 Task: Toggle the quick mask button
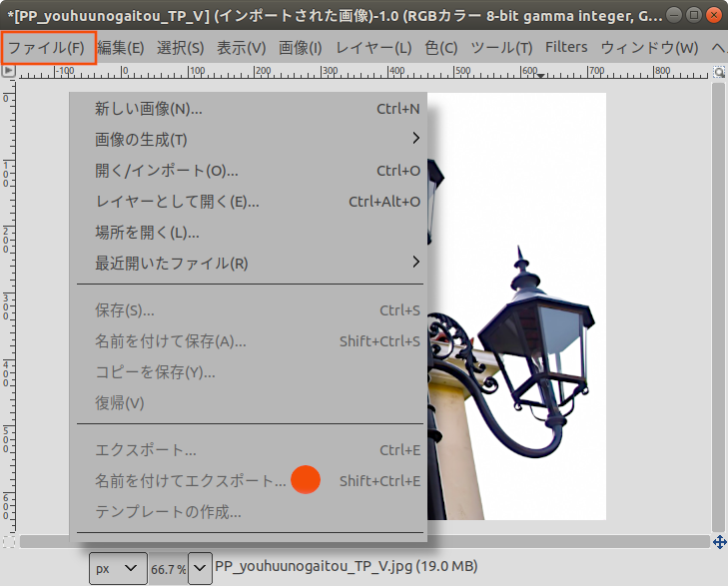coord(9,542)
